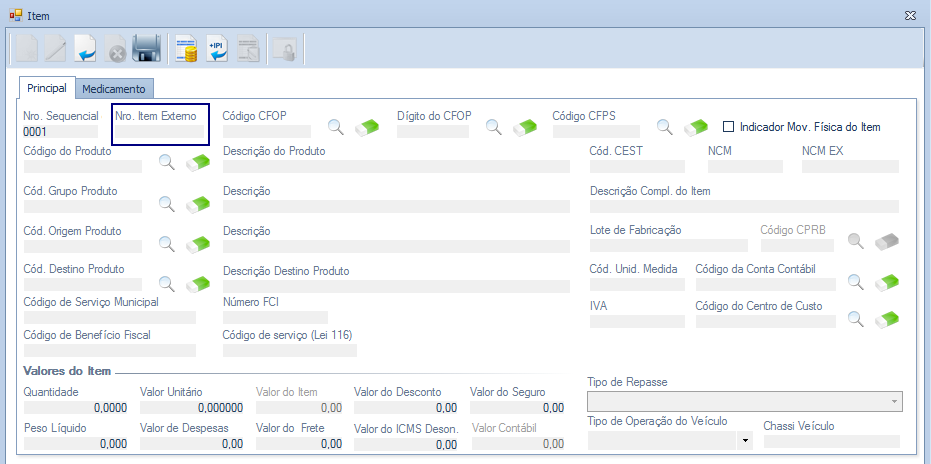Screen dimensions: 931x464
Task: Click the padlock toolbar icon
Action: [x=284, y=49]
